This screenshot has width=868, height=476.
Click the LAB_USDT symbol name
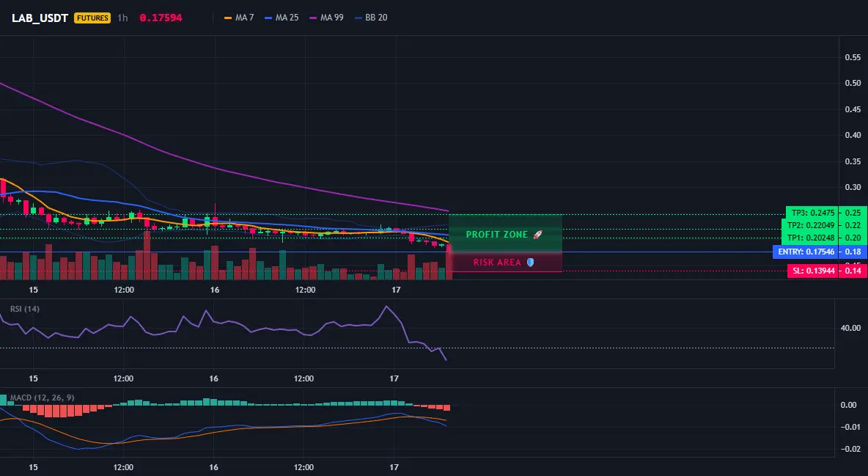(40, 18)
